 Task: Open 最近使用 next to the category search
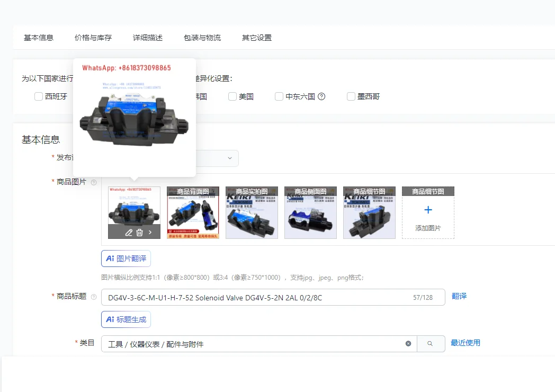tap(466, 343)
